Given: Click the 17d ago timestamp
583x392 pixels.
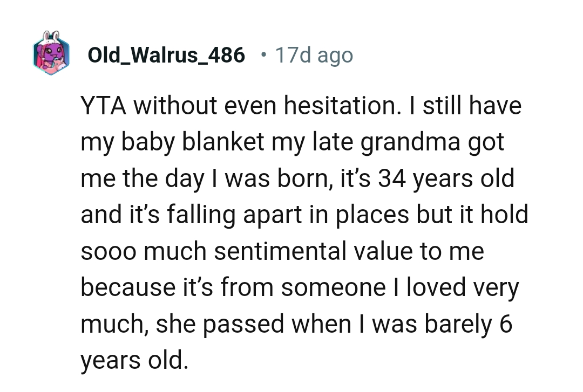Looking at the screenshot, I should pyautogui.click(x=314, y=55).
